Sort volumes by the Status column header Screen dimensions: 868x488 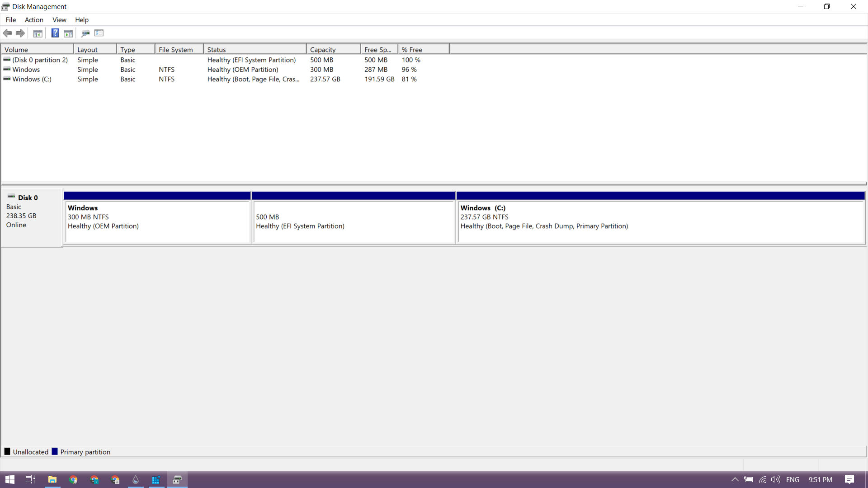[217, 49]
